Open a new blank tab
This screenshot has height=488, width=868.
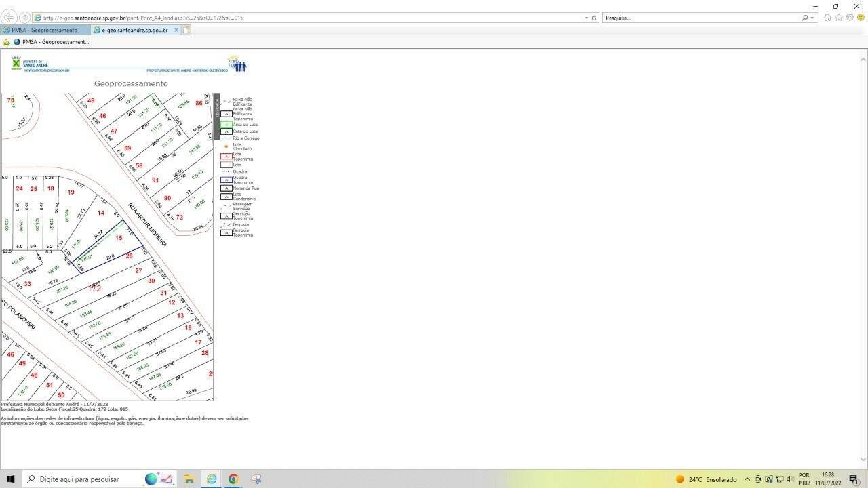(186, 30)
